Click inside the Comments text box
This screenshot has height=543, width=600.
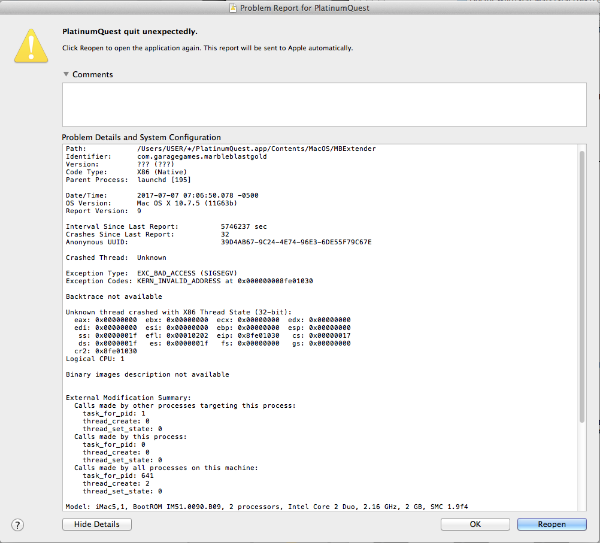323,104
